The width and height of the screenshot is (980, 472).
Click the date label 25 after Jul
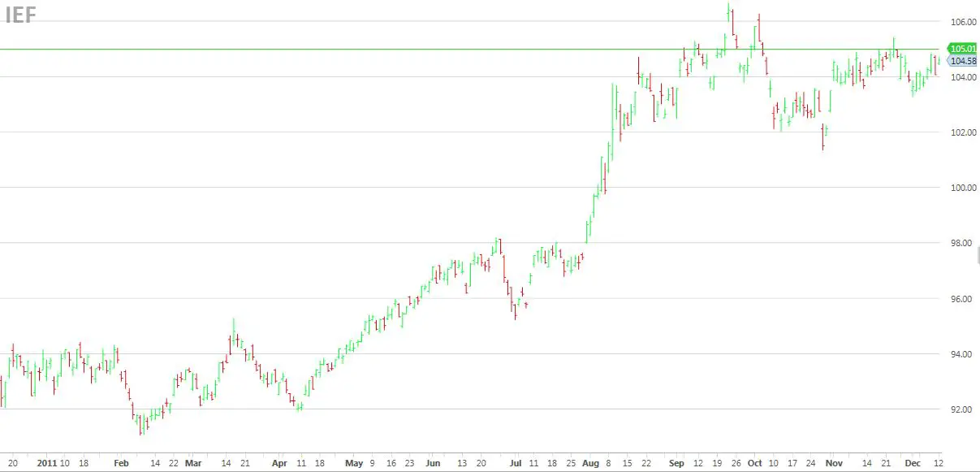[x=571, y=463]
